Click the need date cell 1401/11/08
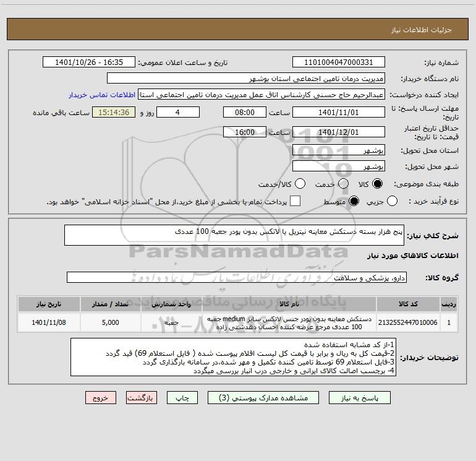 click(49, 322)
